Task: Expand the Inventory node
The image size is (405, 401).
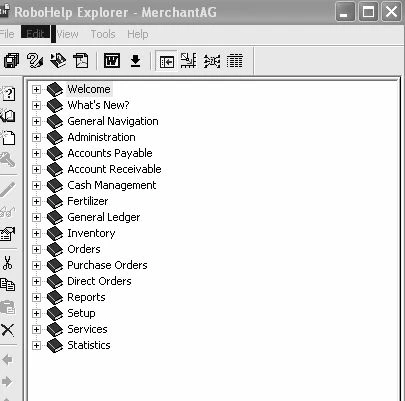Action: (x=36, y=233)
